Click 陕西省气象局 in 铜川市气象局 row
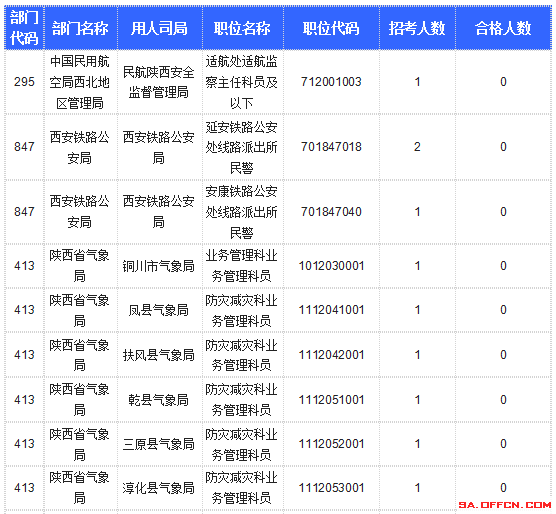The image size is (556, 514). click(x=80, y=266)
